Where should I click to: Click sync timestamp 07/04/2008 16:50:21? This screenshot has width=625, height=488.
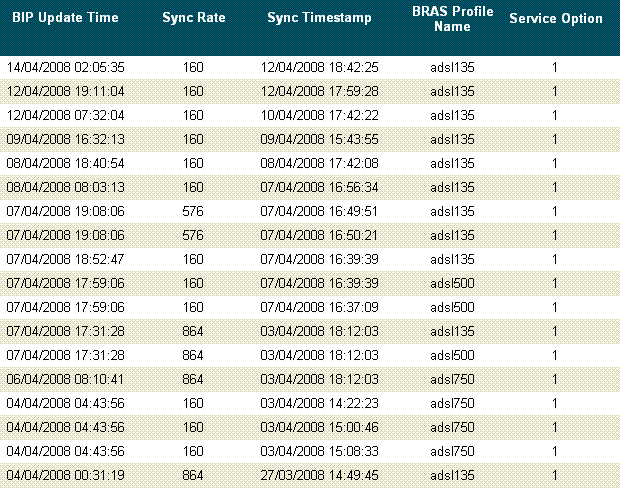tap(319, 235)
